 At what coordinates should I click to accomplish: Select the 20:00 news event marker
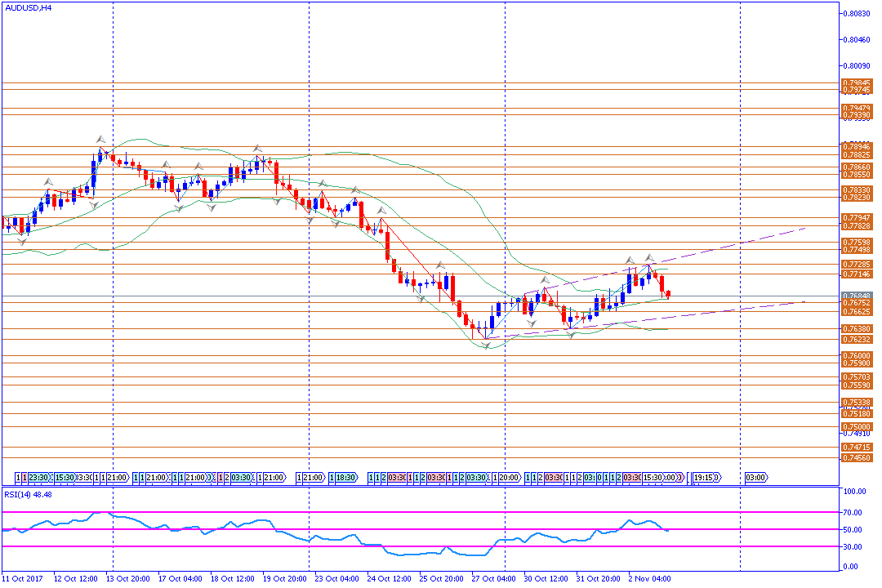pos(509,478)
